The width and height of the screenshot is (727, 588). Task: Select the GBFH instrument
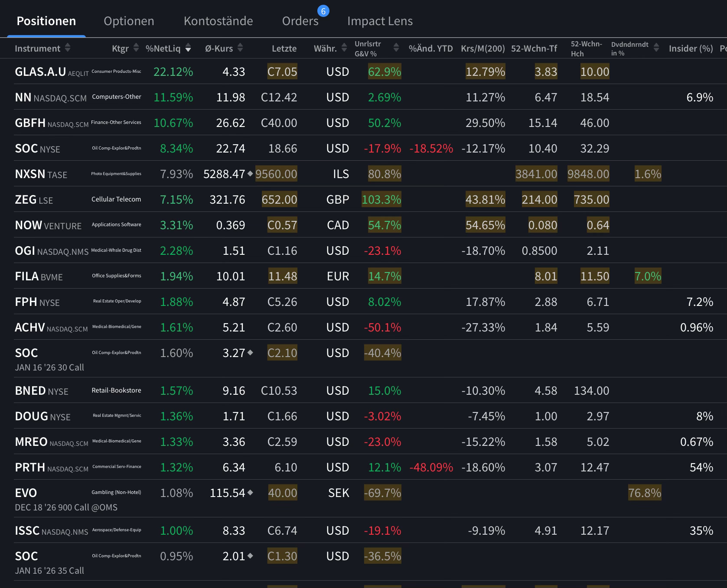[x=52, y=123]
